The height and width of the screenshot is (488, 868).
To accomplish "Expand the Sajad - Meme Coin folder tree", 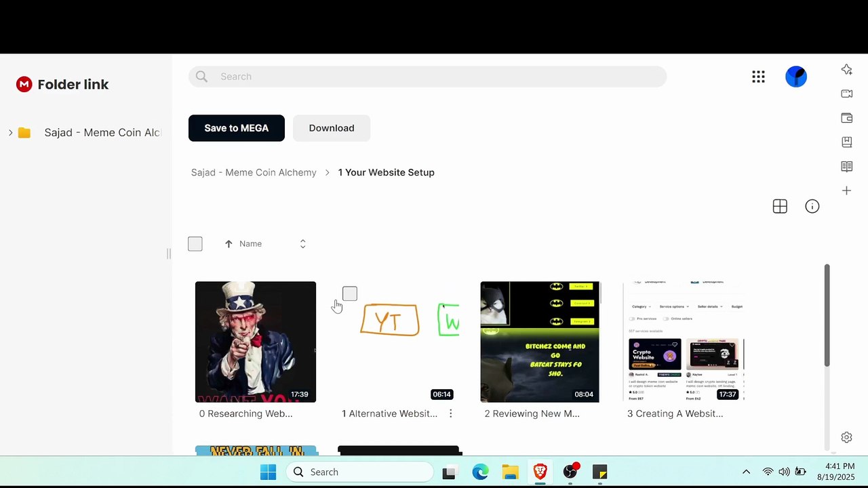I will 10,133.
